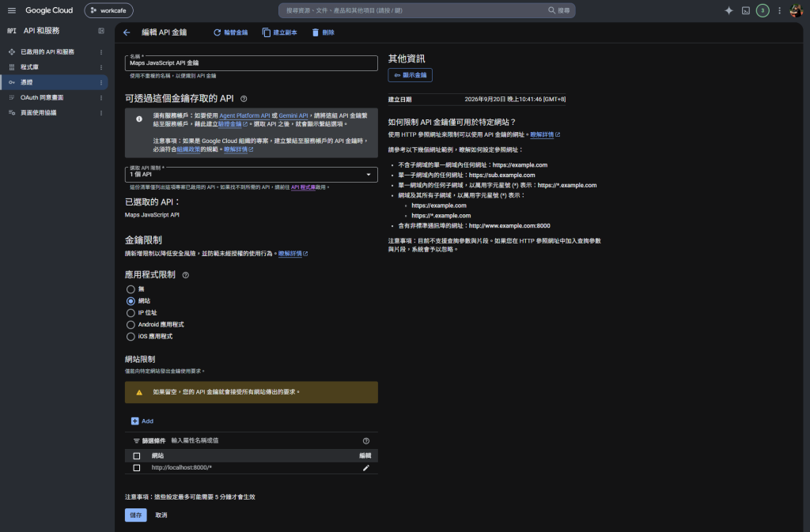Add a new website restriction

[x=142, y=421]
